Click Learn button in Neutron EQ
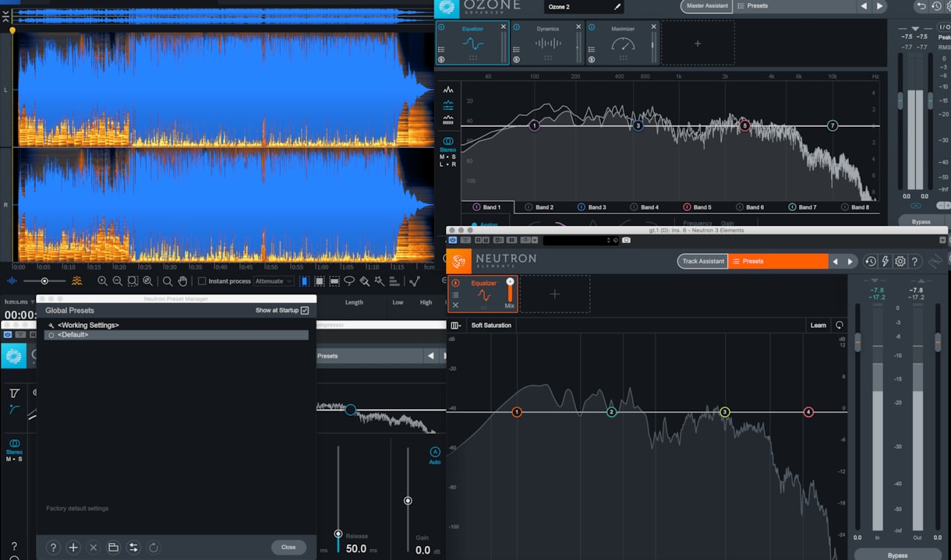The image size is (951, 560). tap(818, 326)
